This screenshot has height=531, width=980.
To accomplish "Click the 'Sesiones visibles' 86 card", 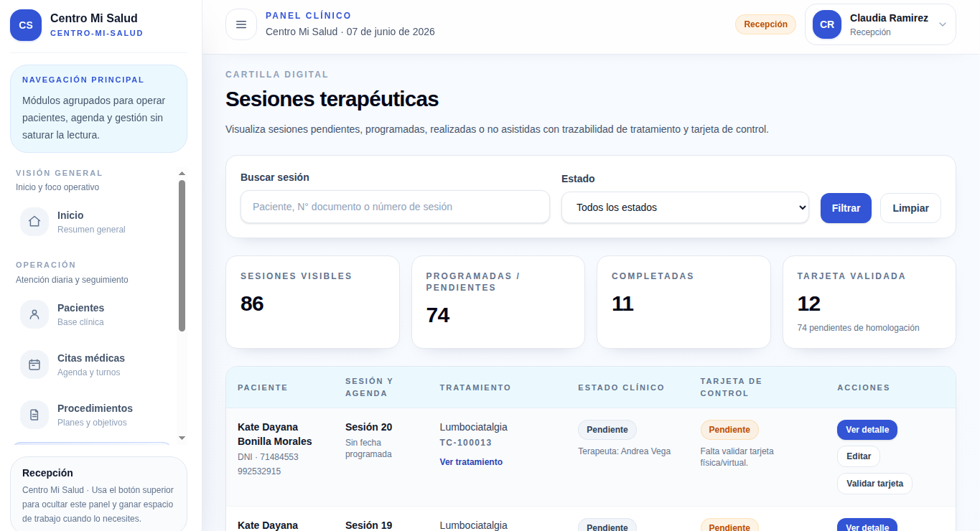I will click(x=312, y=302).
